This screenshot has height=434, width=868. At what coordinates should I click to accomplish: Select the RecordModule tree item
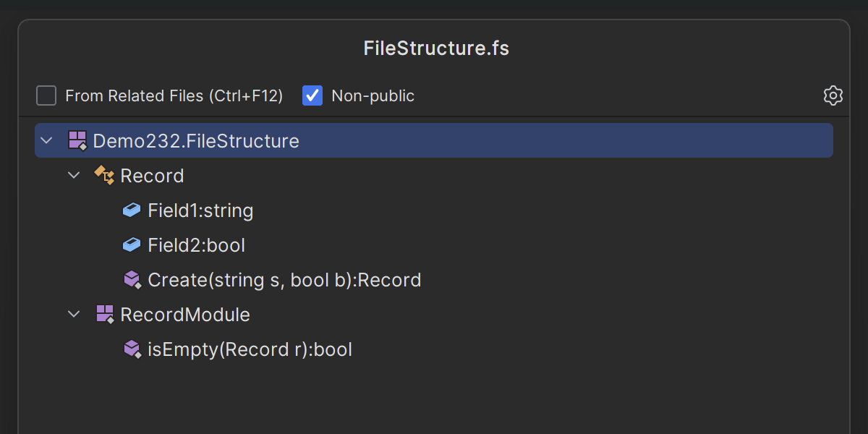point(185,315)
